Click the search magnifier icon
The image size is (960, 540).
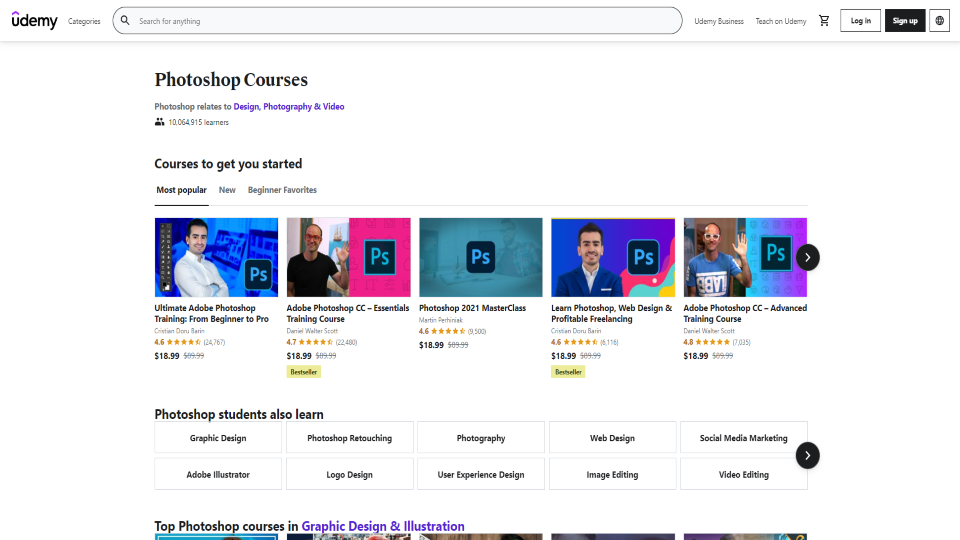pyautogui.click(x=125, y=21)
